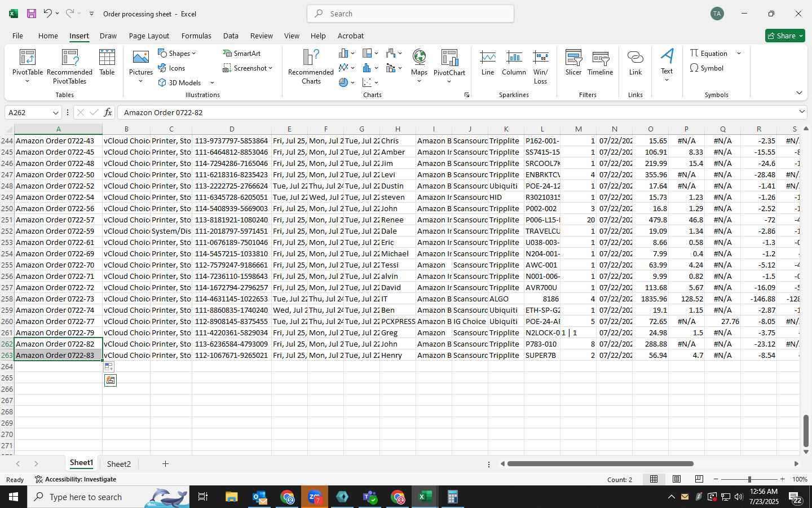The width and height of the screenshot is (812, 508).
Task: Insert SmartArt graphic
Action: point(241,53)
